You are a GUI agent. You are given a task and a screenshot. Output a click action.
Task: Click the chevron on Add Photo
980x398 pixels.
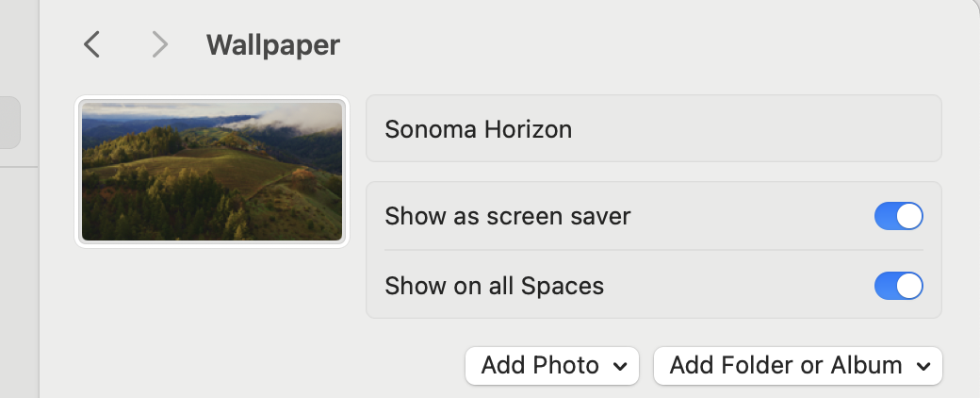coord(619,366)
